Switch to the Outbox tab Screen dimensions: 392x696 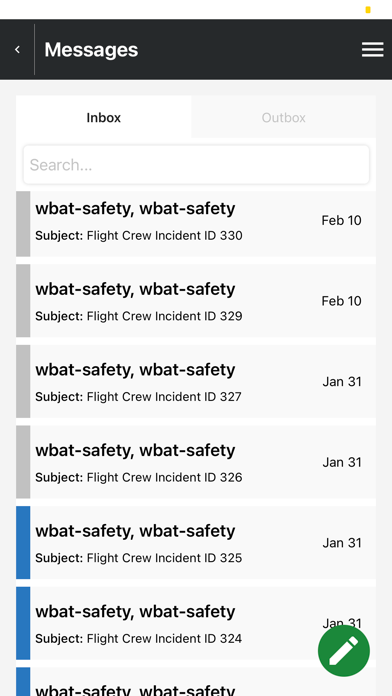pyautogui.click(x=284, y=118)
